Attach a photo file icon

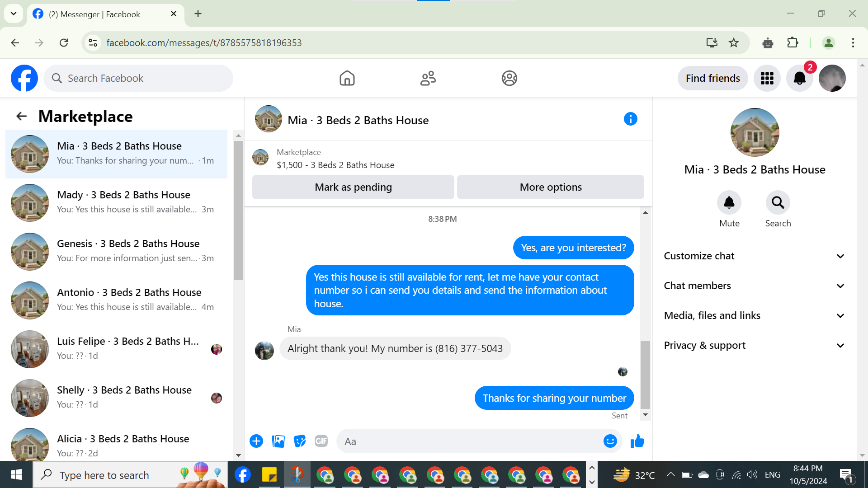[x=278, y=441]
